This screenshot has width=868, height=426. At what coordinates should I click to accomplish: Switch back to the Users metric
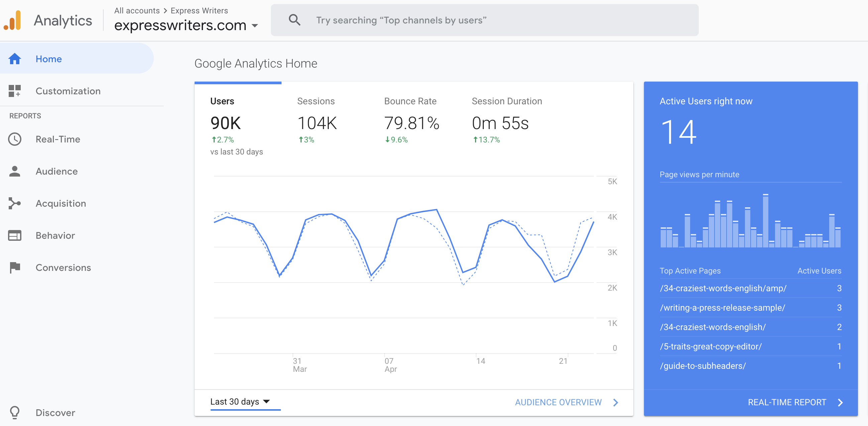click(x=222, y=101)
